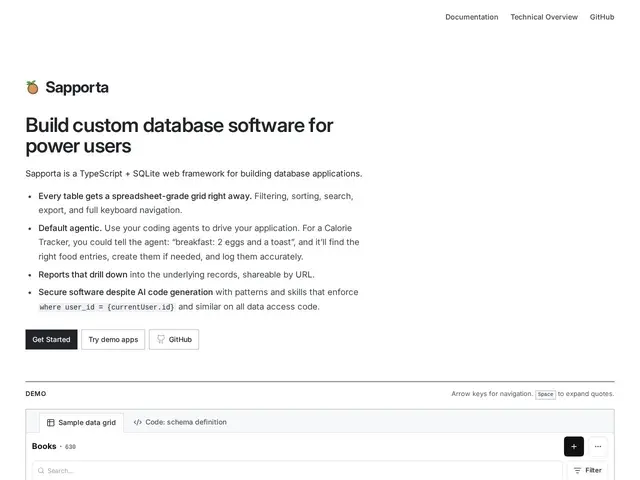640x480 pixels.
Task: Click the Books table title
Action: (44, 446)
